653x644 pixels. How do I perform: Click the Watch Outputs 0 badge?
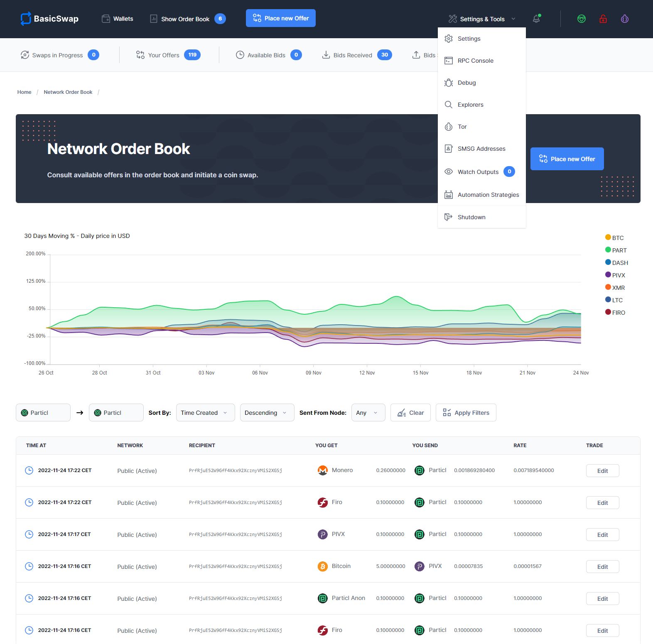[509, 171]
